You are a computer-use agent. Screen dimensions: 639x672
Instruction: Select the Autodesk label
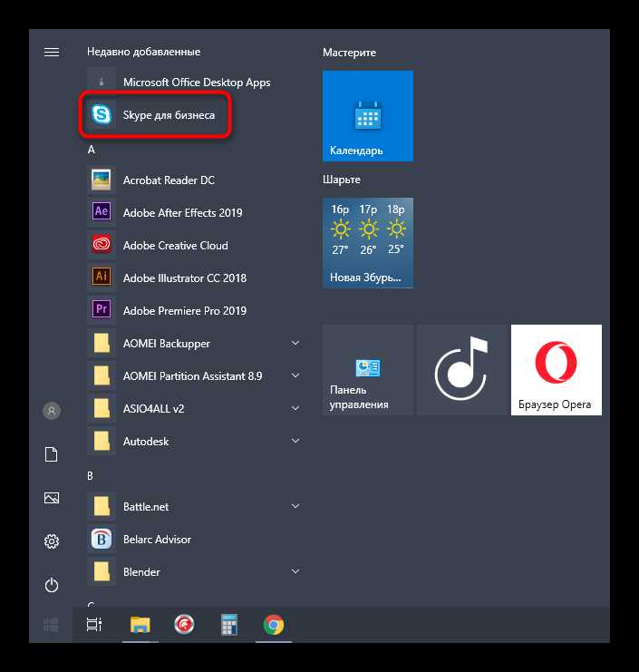146,442
